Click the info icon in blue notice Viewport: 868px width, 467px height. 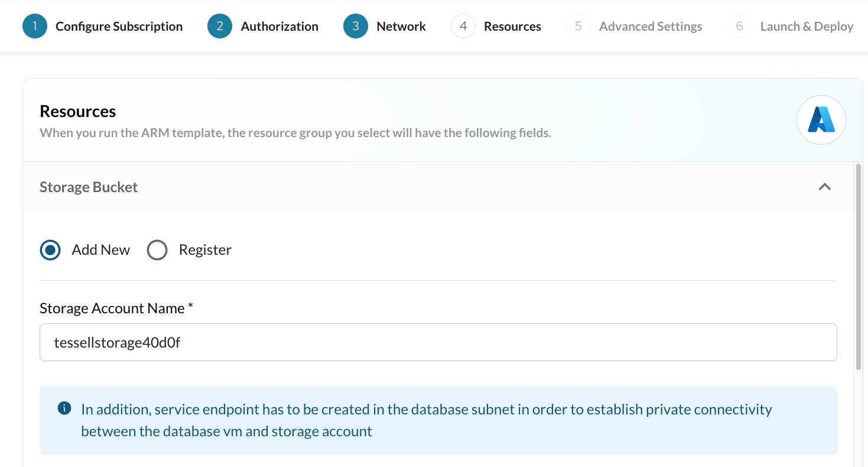64,408
